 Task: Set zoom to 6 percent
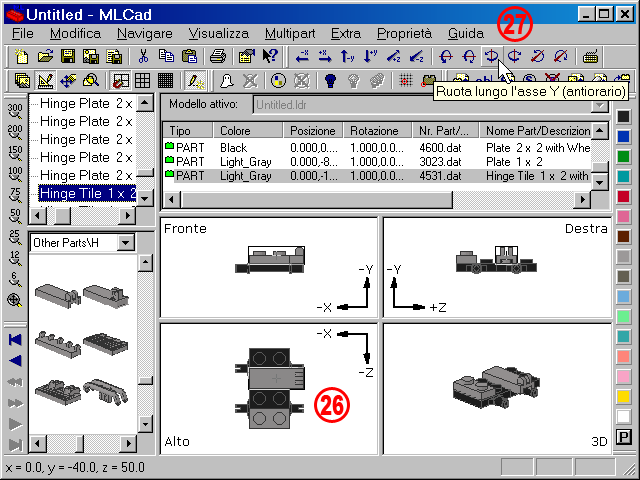pyautogui.click(x=15, y=280)
